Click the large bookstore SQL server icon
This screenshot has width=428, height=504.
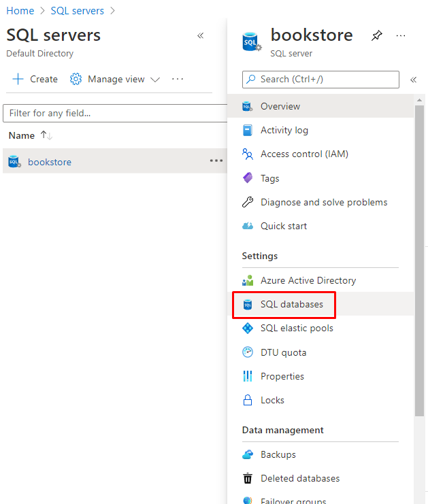[x=252, y=41]
